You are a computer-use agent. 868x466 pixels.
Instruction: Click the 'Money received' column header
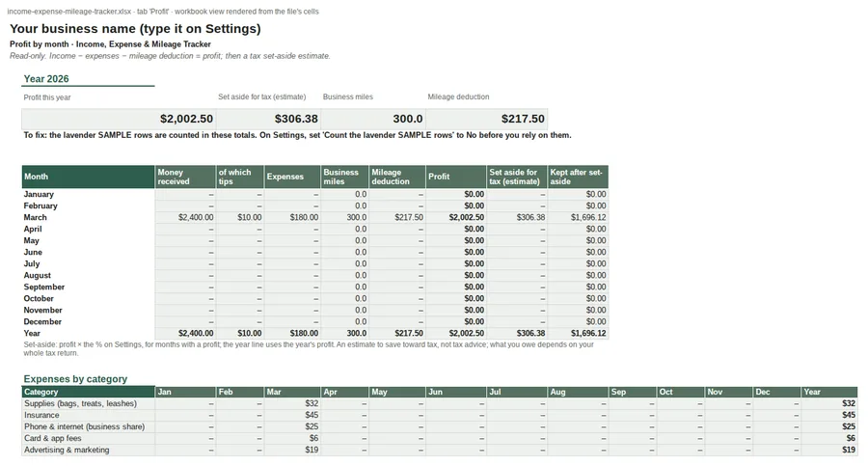(185, 177)
